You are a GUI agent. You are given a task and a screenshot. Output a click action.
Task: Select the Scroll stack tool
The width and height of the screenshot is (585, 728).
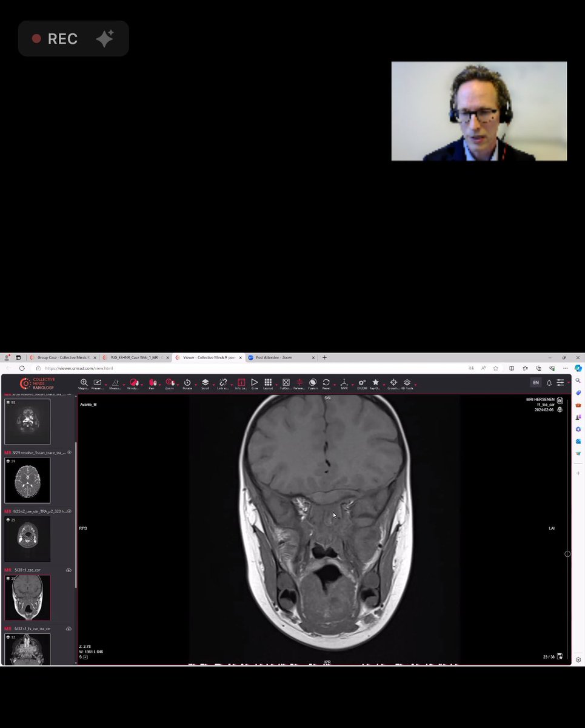(205, 384)
